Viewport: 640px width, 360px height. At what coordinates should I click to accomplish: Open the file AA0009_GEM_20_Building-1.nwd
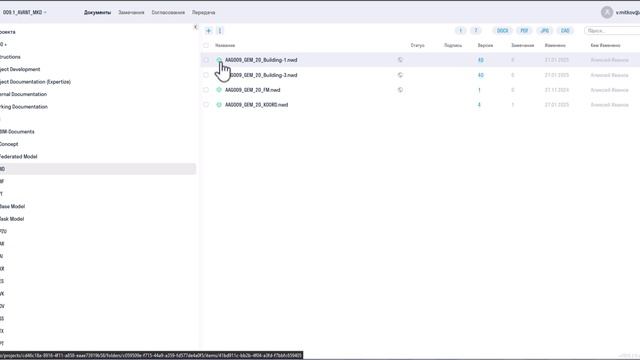click(x=261, y=60)
